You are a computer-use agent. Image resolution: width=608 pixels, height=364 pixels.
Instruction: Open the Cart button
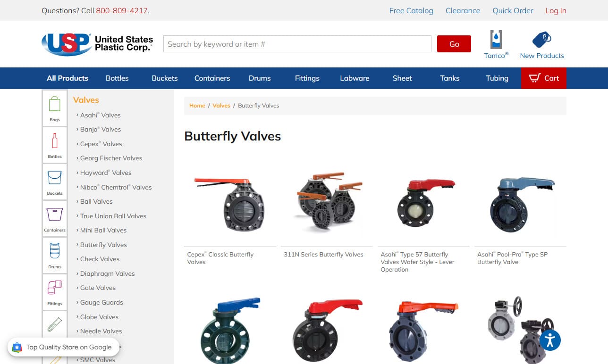point(543,78)
